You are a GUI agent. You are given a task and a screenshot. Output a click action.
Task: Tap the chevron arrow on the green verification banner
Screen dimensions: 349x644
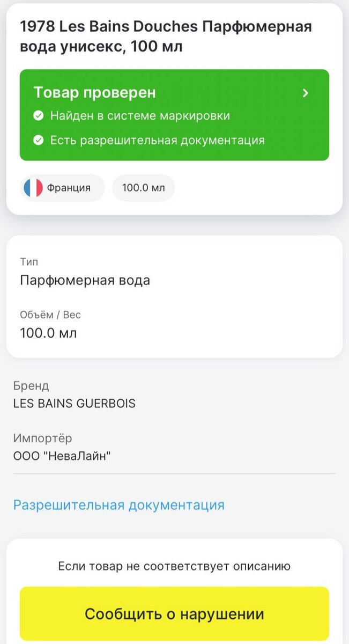(305, 92)
